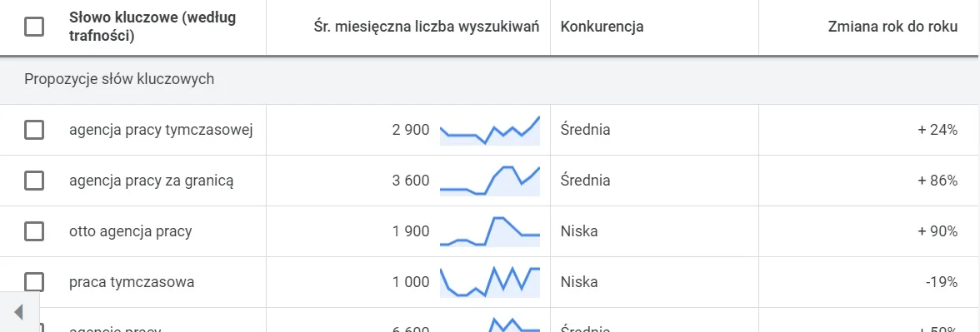Click keyword otto agencja pracy

point(131,231)
